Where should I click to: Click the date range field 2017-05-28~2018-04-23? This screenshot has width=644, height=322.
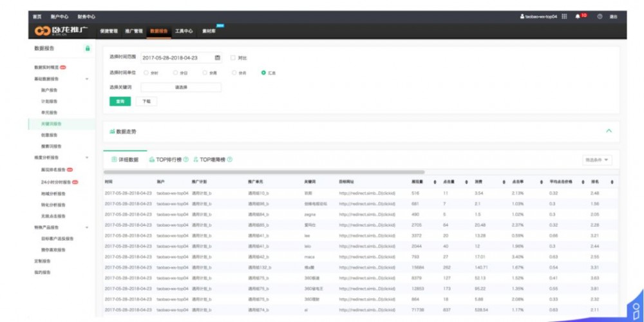pos(181,58)
